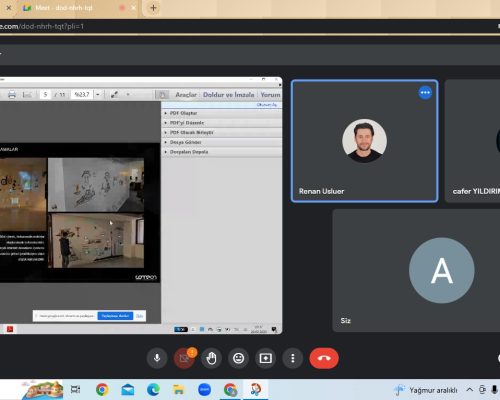Click your own avatar with the letter A

pyautogui.click(x=442, y=270)
